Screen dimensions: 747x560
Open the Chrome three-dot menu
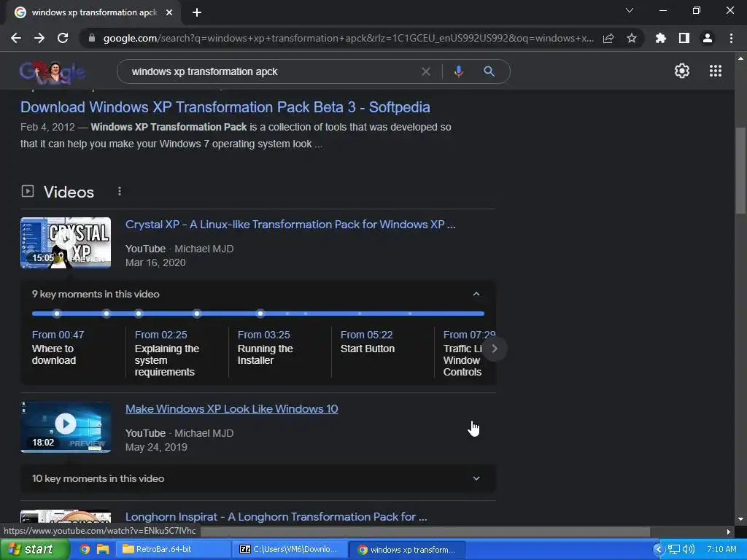[731, 38]
